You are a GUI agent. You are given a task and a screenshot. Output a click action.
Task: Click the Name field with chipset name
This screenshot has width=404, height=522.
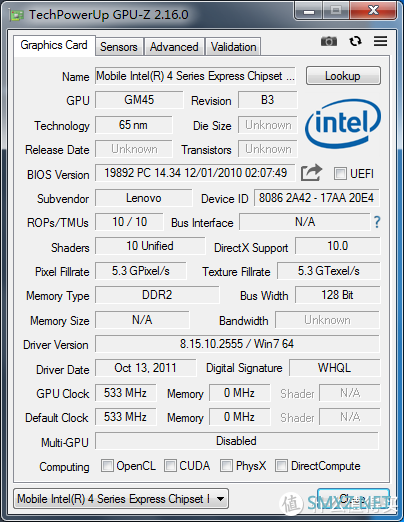point(195,76)
